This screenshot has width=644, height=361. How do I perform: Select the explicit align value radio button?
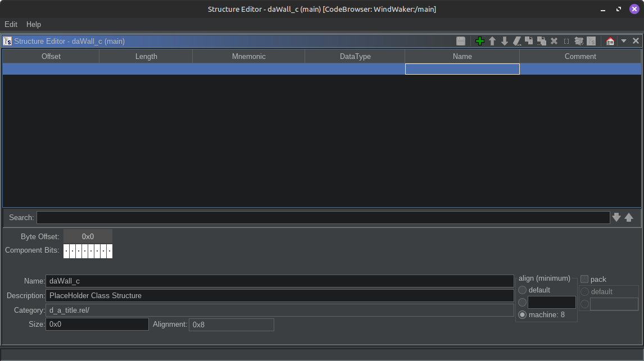coord(522,303)
